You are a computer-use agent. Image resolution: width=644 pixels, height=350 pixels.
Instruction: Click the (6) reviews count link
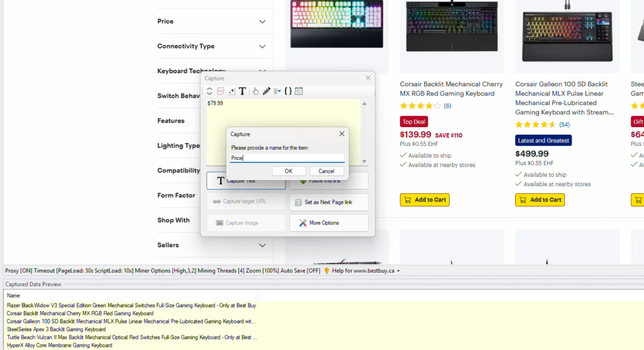(447, 106)
